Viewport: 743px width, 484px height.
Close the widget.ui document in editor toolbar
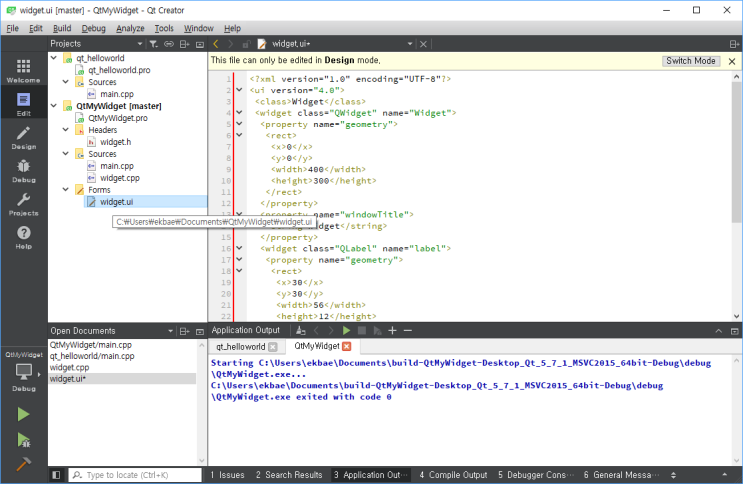coord(423,44)
